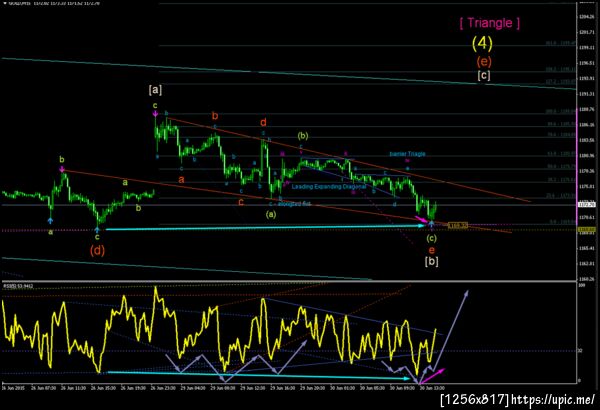Select the magenta [ Triangle ] label

tap(489, 23)
